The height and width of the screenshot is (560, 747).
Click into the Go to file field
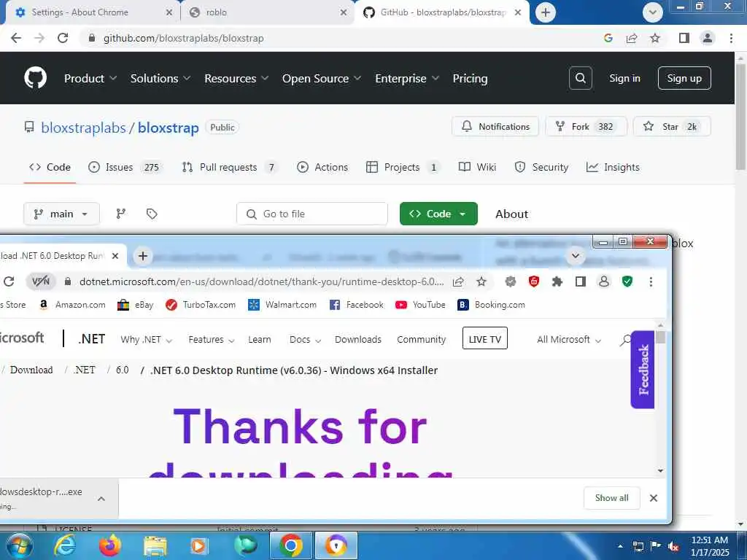point(312,214)
